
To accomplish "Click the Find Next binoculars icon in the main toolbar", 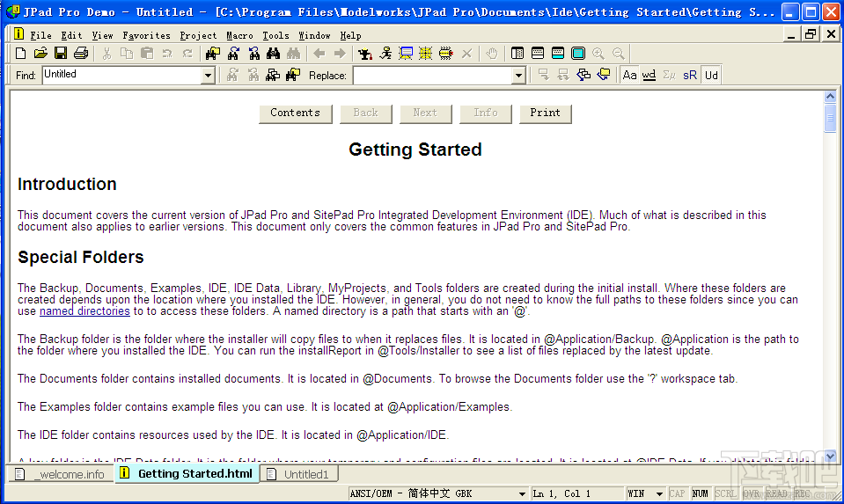I will 233,54.
